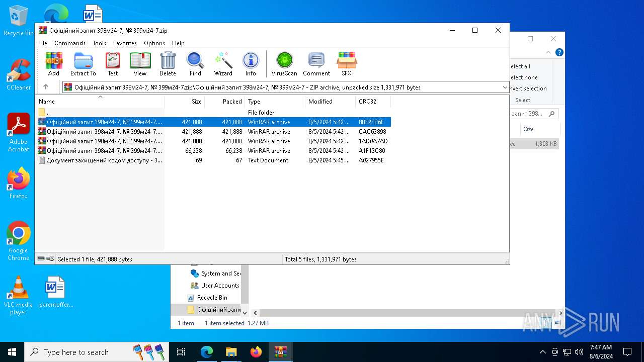Click the drive icon in WinRAR status bar
Screen dimensions: 644x362
tap(41, 259)
